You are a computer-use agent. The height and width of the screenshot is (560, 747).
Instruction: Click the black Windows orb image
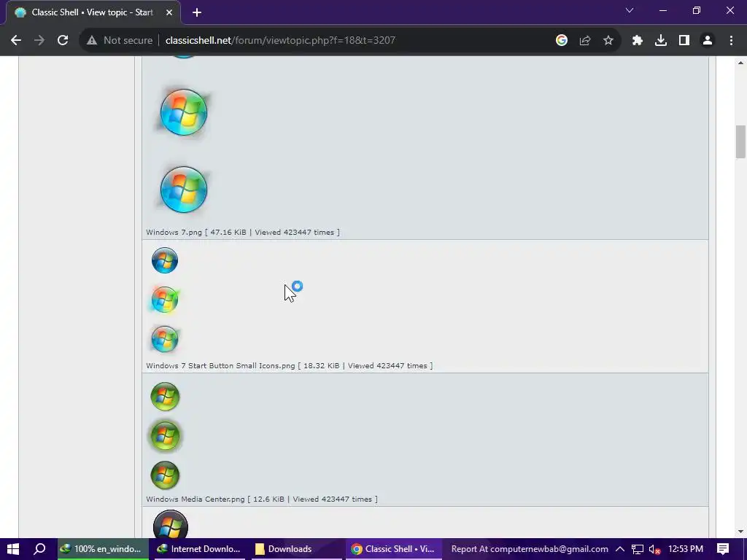[171, 524]
